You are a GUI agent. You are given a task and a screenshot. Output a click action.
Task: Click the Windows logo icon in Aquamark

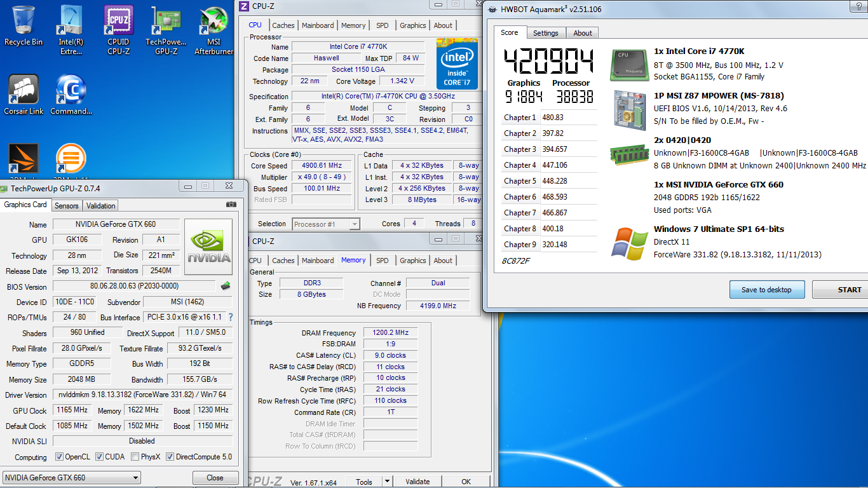coord(629,243)
